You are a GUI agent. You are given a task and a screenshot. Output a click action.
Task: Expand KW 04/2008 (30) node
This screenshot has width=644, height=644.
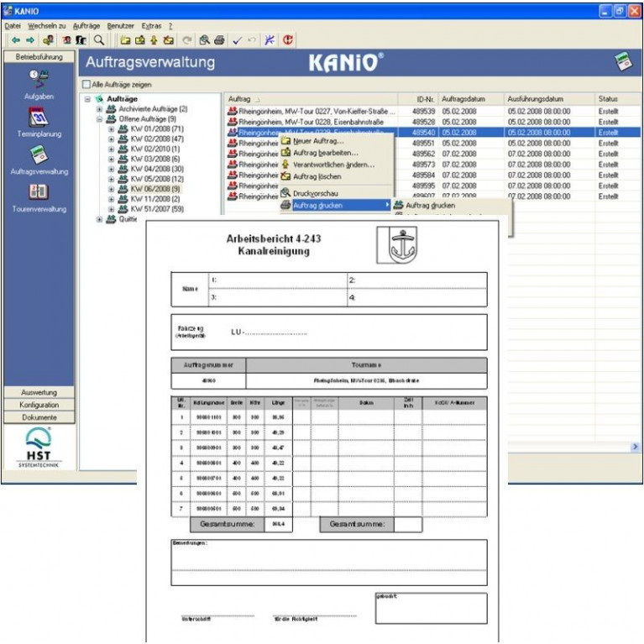(x=111, y=170)
